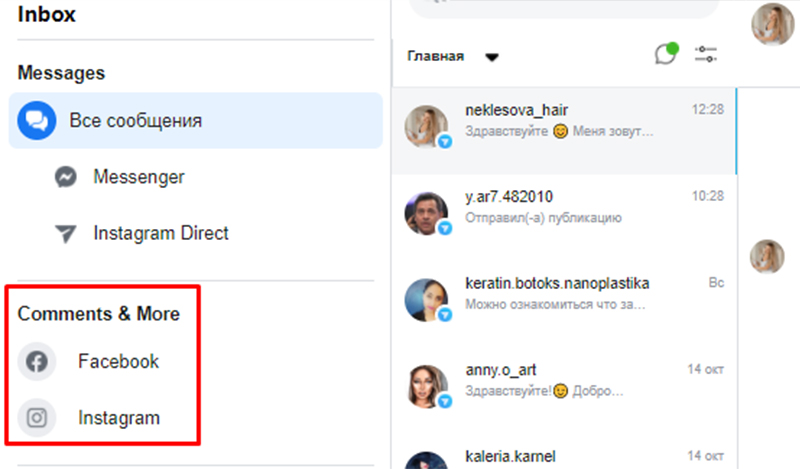The width and height of the screenshot is (800, 469).
Task: Click the Inbox heading
Action: (x=46, y=14)
